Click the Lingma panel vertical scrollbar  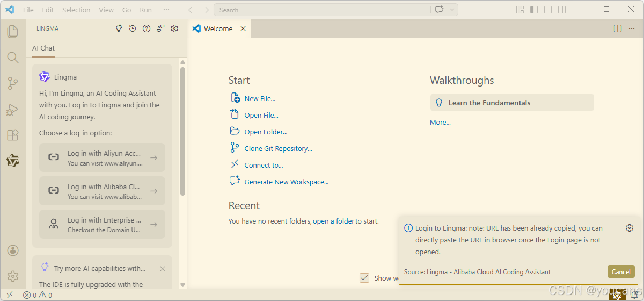tap(182, 131)
